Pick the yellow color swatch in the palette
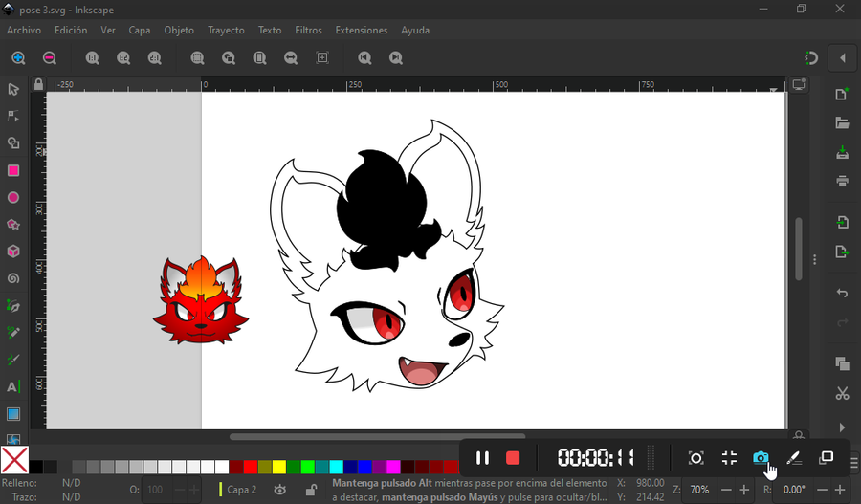The image size is (861, 504). [x=279, y=467]
